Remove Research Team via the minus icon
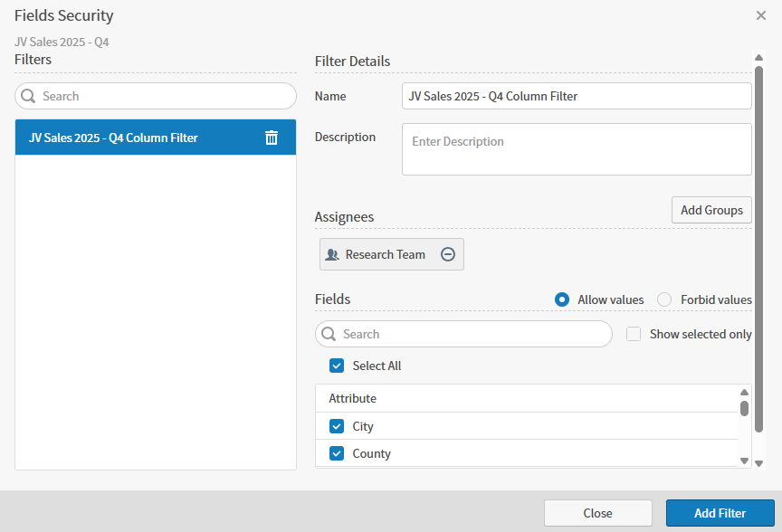The image size is (782, 532). click(x=448, y=254)
